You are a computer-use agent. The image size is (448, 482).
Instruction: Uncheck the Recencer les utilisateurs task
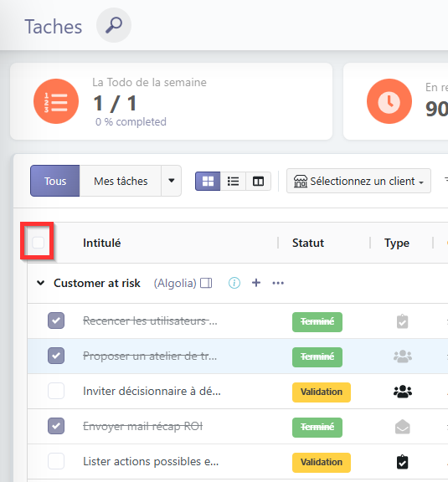coord(56,320)
